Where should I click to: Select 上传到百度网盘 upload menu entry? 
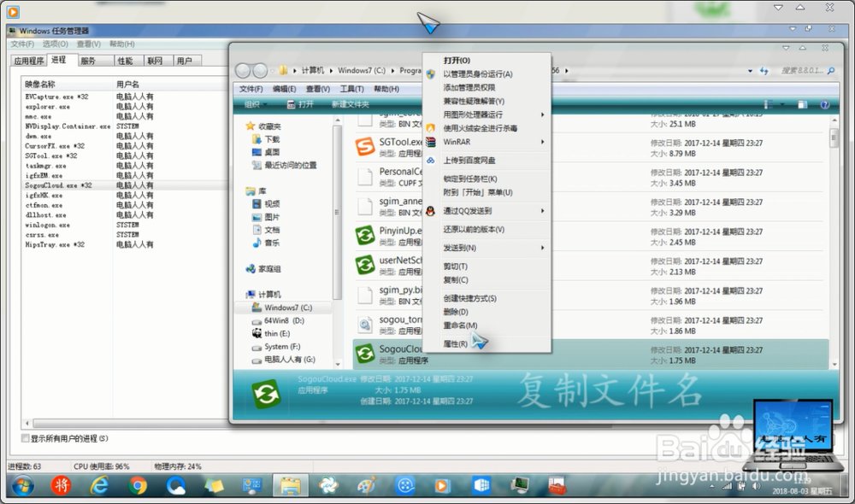pos(469,161)
